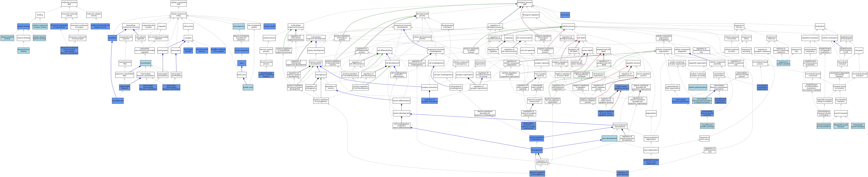Click 'postsynaptic intermediate filament cytoskeleton' node
This screenshot has height=177, width=868.
(x=148, y=87)
